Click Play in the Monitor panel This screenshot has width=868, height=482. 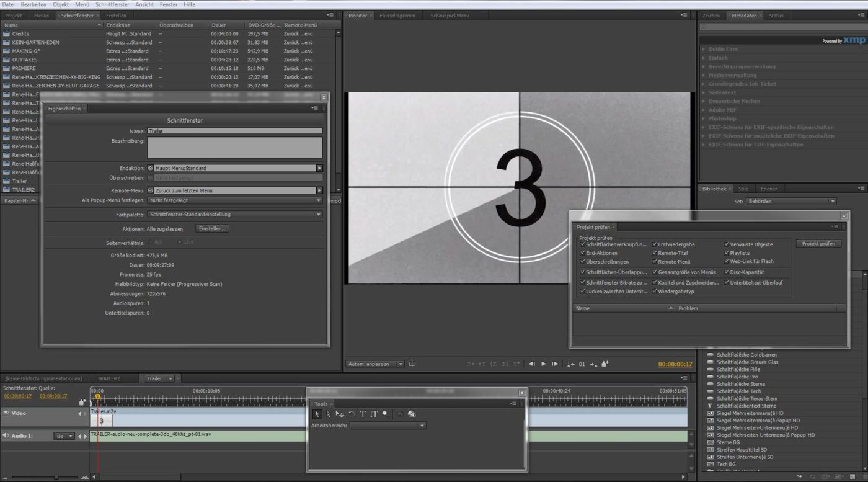(544, 364)
